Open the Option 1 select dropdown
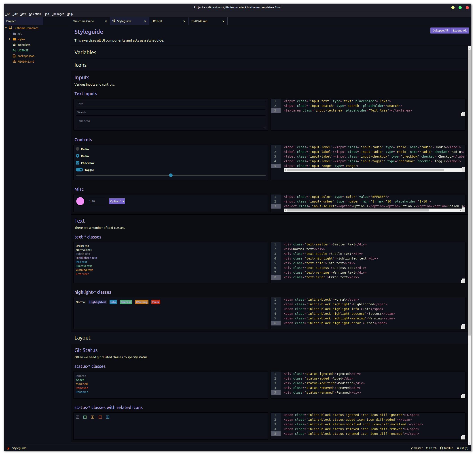Image resolution: width=476 pixels, height=456 pixels. 117,201
